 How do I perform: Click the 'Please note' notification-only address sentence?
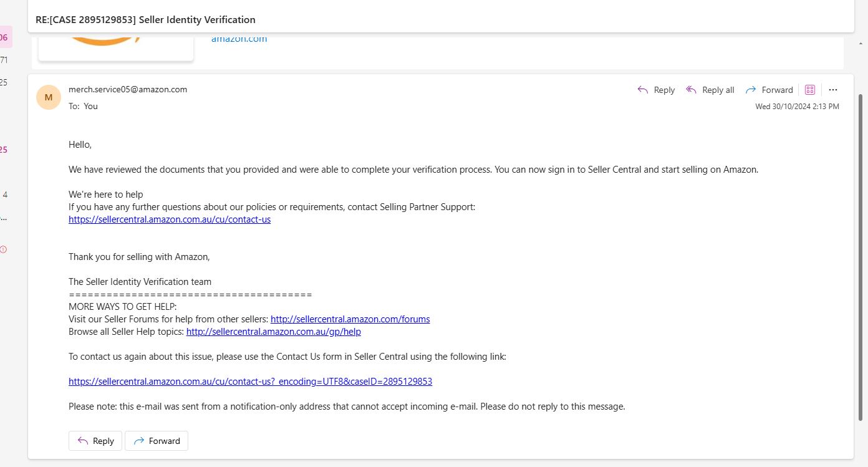click(347, 407)
